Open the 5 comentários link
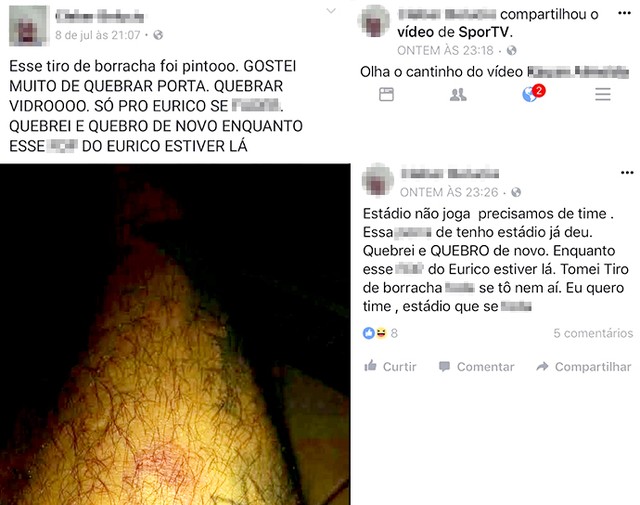 point(593,333)
